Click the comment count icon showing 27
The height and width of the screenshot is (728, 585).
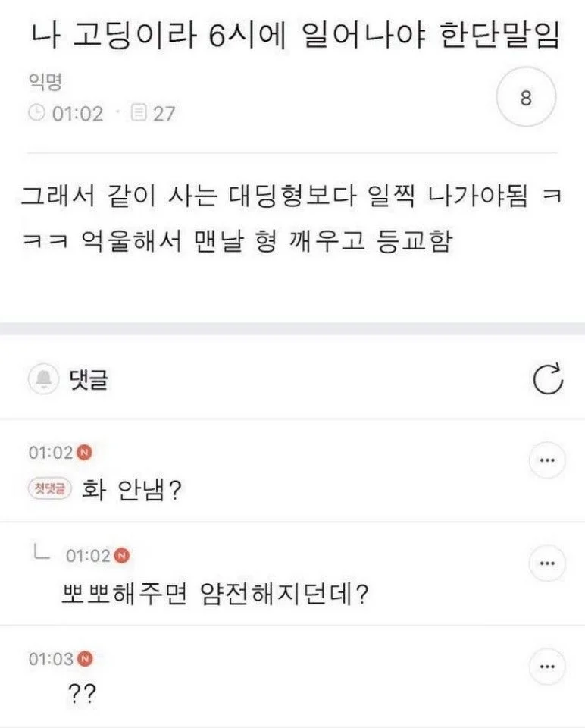[139, 114]
